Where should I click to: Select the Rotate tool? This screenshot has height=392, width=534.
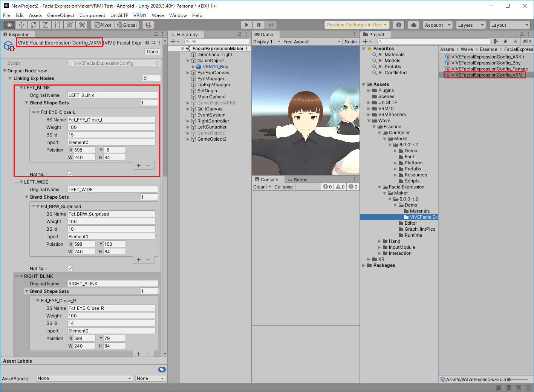click(x=34, y=25)
